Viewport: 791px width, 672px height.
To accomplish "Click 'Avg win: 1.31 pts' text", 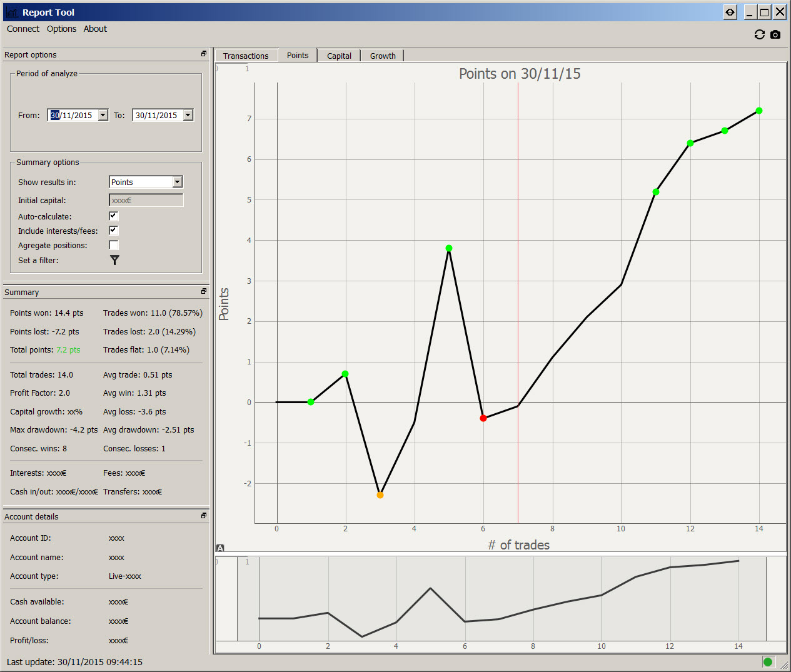I will tap(134, 393).
